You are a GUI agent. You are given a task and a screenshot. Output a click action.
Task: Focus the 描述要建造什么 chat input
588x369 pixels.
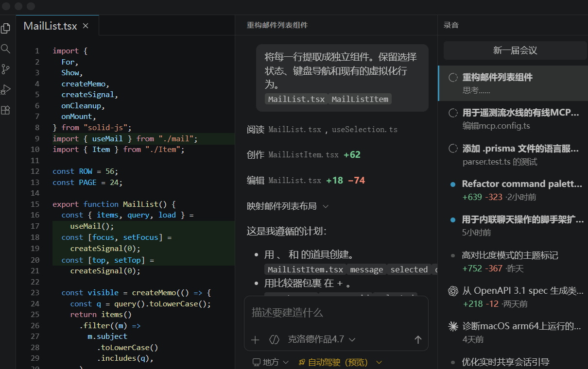pyautogui.click(x=336, y=313)
